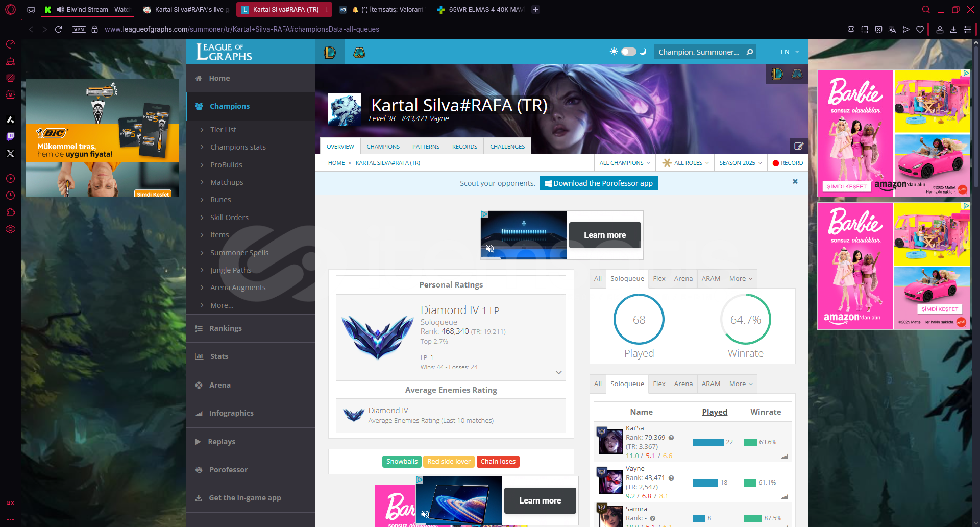Open Tier List in the sidebar
Image resolution: width=980 pixels, height=527 pixels.
(x=223, y=130)
